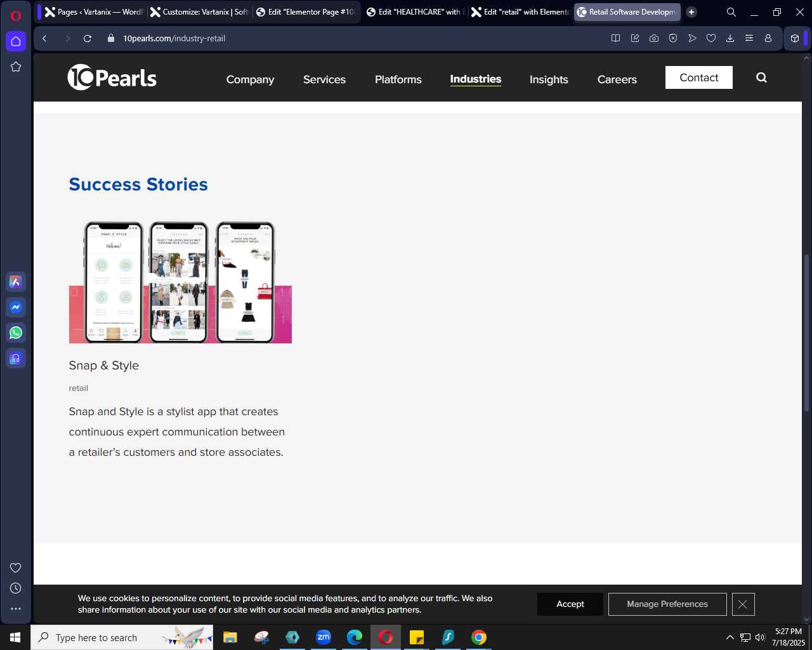Viewport: 812px width, 650px height.
Task: Switch to Edit retail Elementor tab
Action: (521, 12)
